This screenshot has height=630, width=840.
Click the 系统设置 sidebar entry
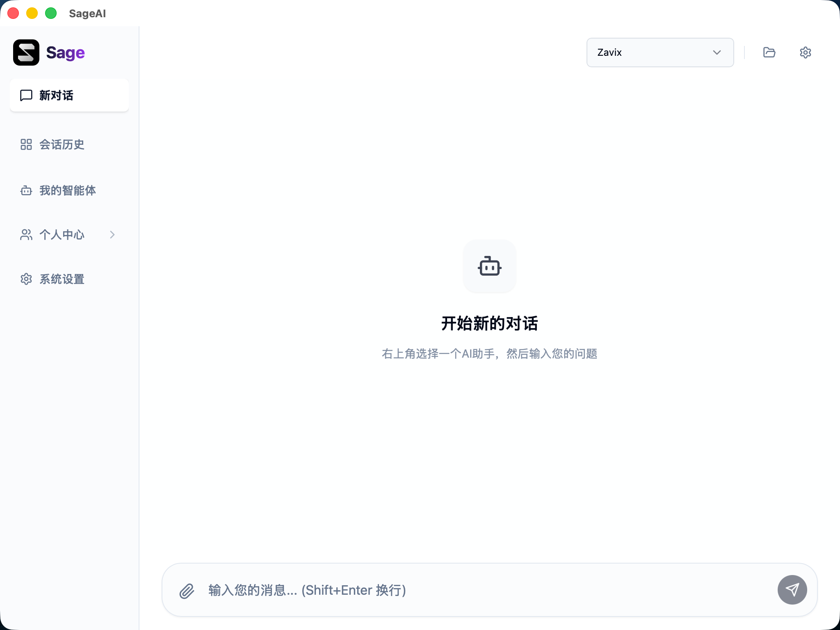62,279
